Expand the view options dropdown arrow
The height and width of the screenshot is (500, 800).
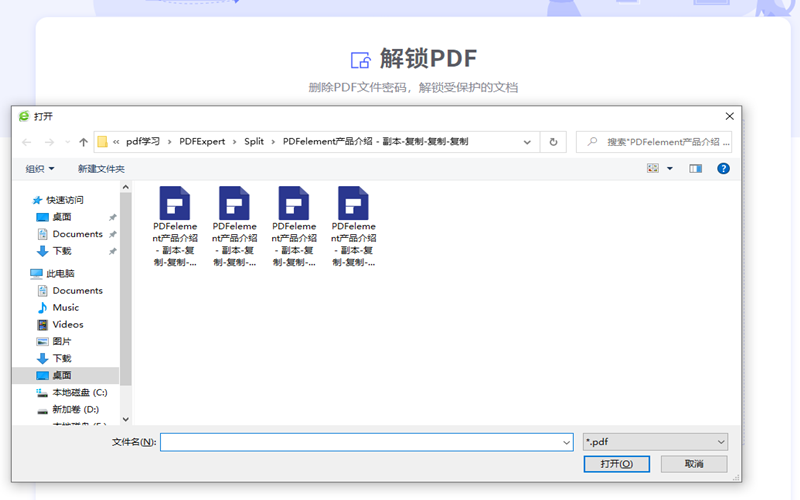pyautogui.click(x=670, y=169)
